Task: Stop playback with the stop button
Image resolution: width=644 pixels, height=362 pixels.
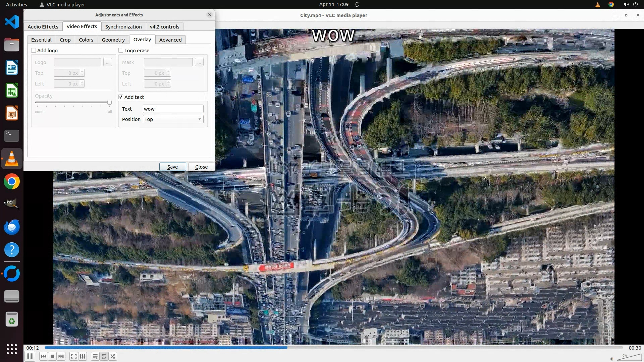Action: tap(52, 356)
